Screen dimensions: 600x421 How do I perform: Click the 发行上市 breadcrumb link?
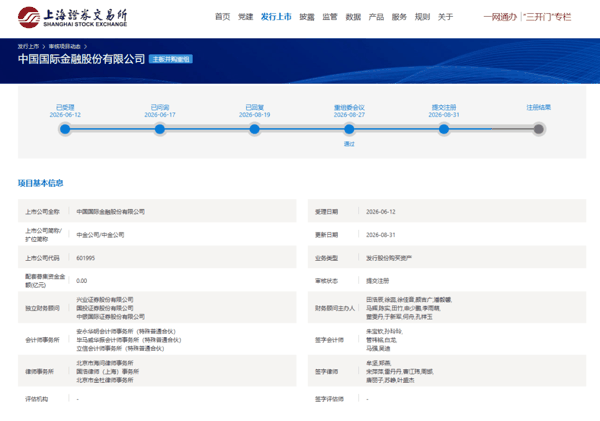click(28, 46)
